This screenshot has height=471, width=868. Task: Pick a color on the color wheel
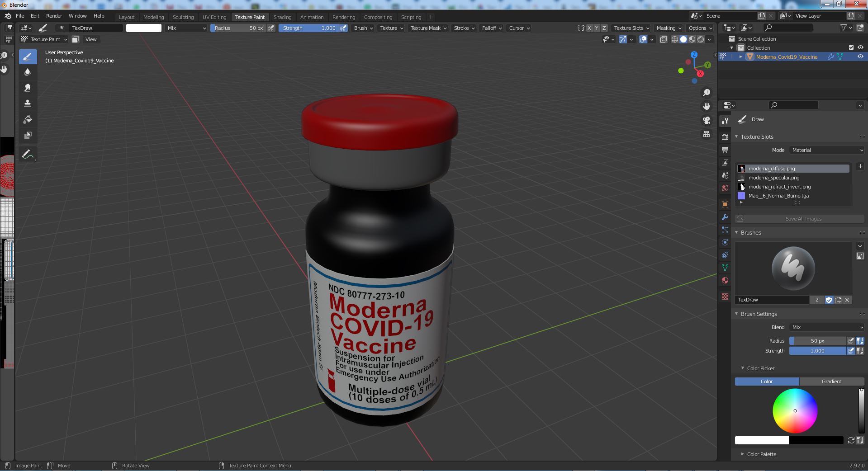click(795, 411)
